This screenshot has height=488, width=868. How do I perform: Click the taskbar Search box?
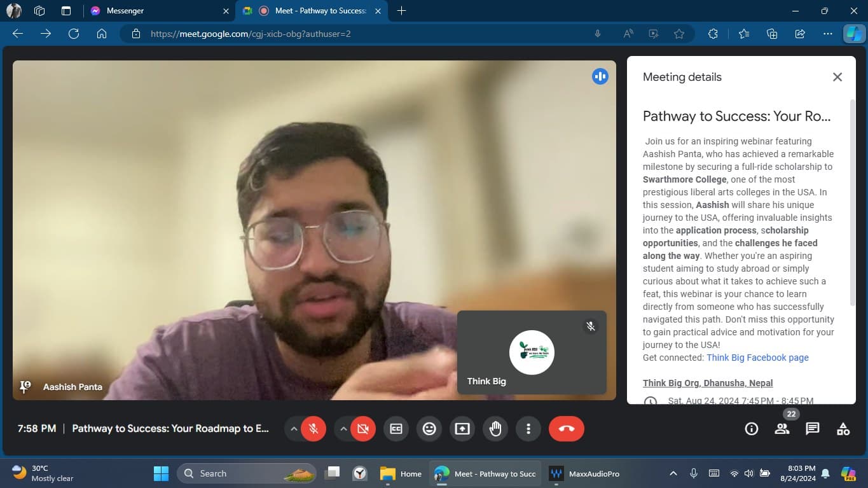(x=247, y=473)
